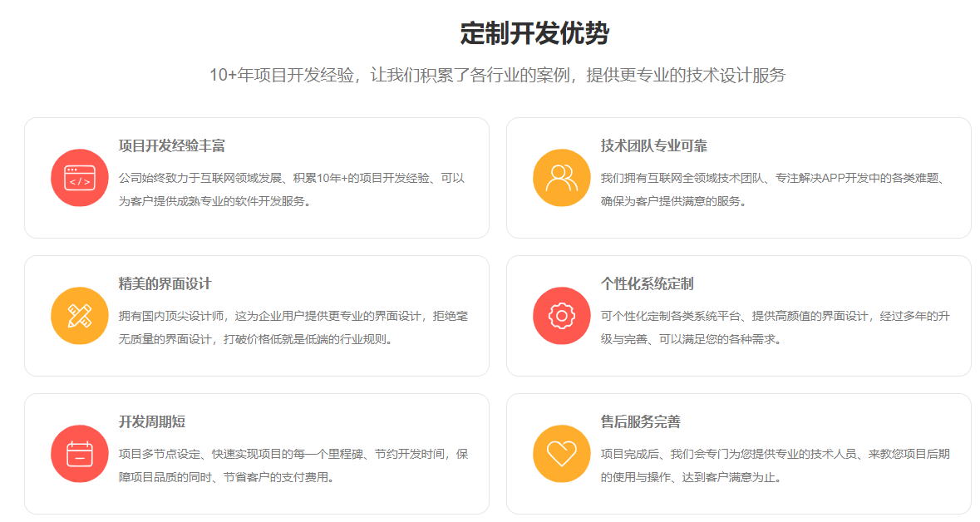Click the title 项目开发经验丰富
This screenshot has width=980, height=522.
point(172,145)
